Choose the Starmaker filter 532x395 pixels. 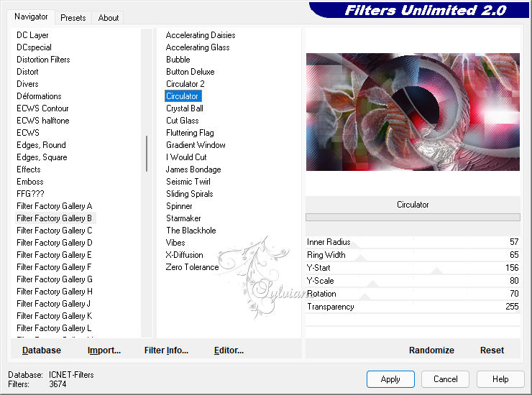(x=183, y=218)
